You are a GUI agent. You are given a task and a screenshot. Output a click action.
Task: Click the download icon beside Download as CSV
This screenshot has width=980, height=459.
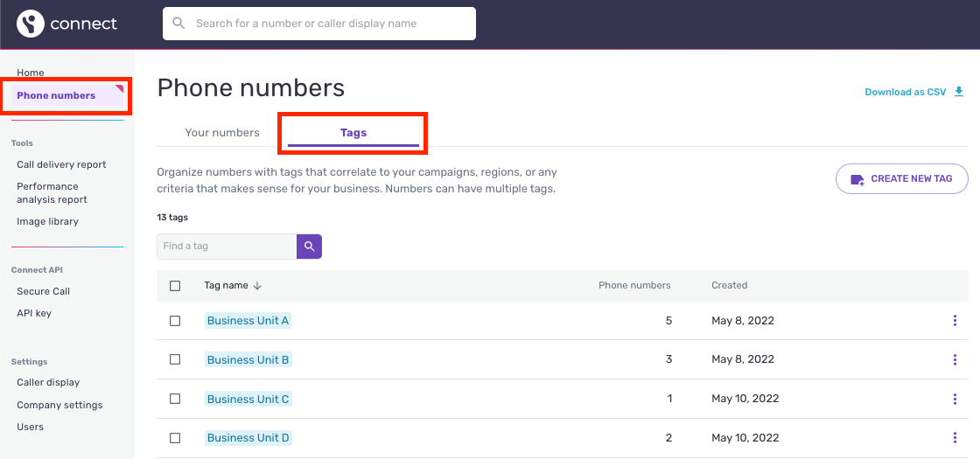point(959,92)
